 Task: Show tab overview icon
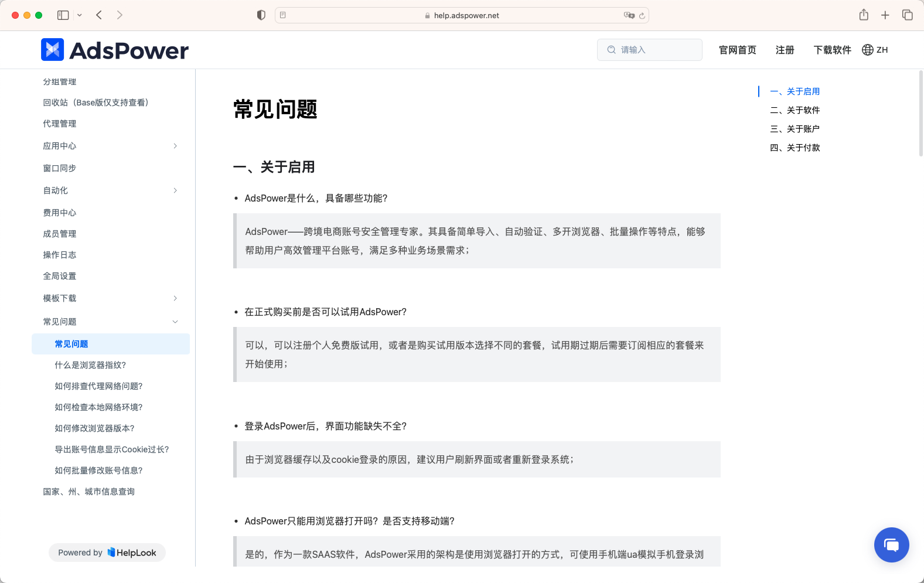click(907, 15)
